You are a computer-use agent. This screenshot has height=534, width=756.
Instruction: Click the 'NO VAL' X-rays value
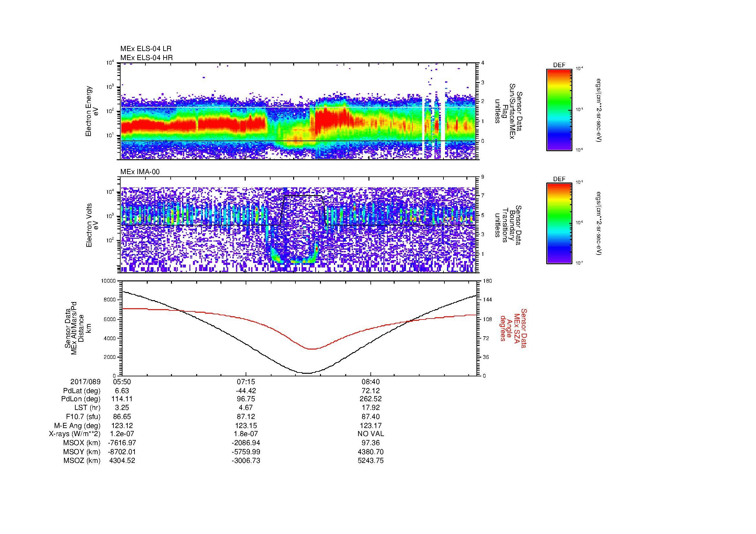[x=371, y=434]
